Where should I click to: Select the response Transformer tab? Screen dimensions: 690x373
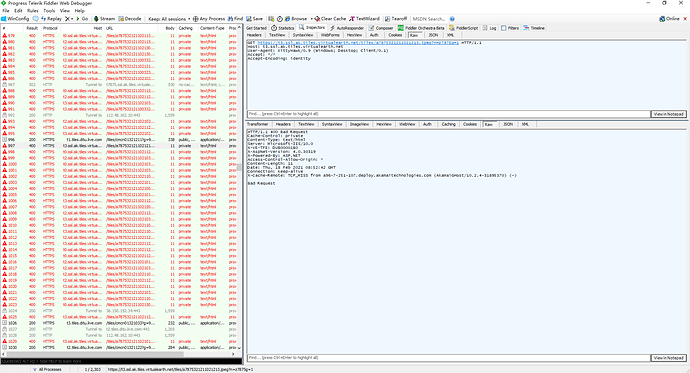[x=257, y=124]
